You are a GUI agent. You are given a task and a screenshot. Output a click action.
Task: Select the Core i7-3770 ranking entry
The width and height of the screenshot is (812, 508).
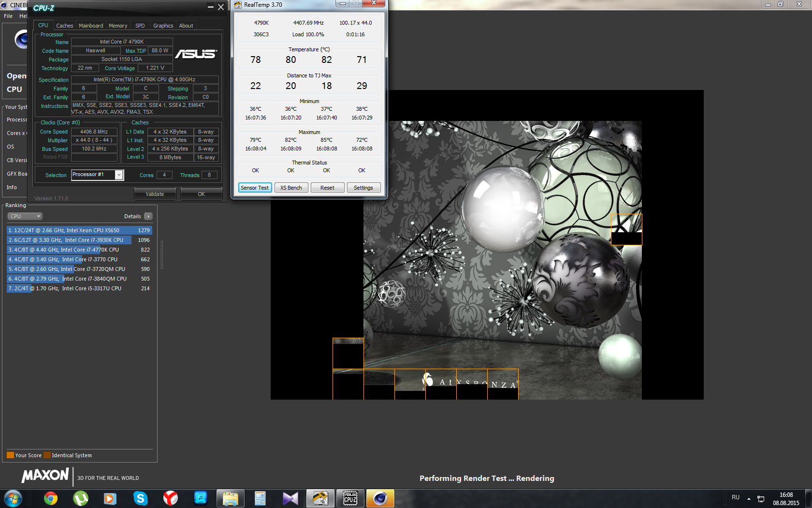point(79,259)
